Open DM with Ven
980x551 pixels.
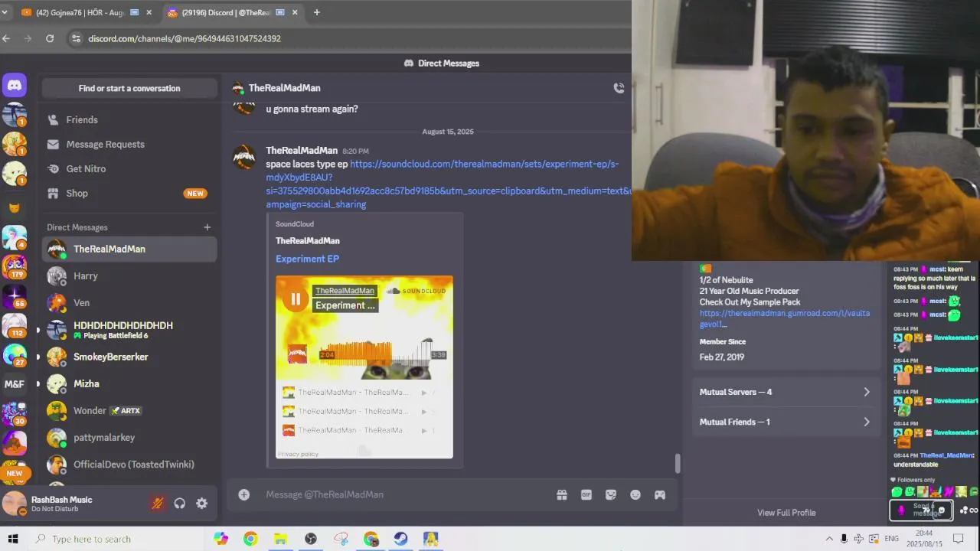[x=129, y=303]
